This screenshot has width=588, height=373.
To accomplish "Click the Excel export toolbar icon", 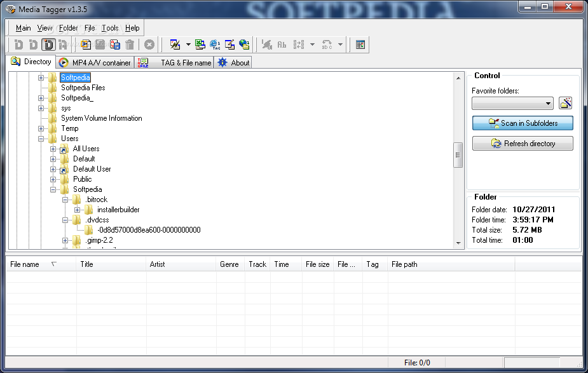I will 200,44.
